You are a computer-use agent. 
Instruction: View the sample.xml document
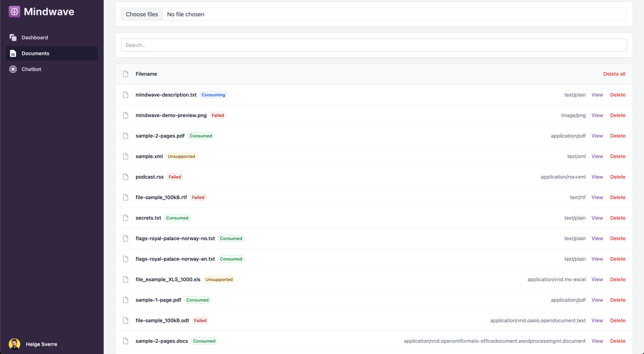[597, 156]
